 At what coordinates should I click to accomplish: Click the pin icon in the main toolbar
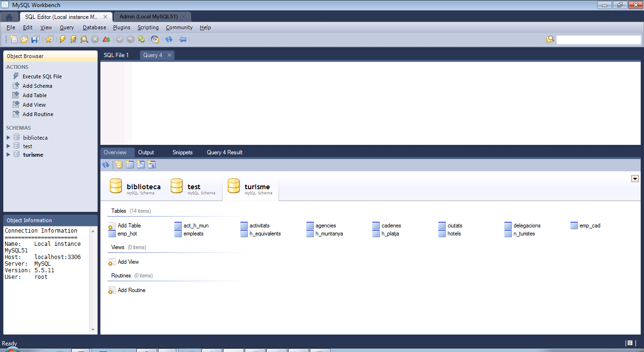(x=183, y=40)
